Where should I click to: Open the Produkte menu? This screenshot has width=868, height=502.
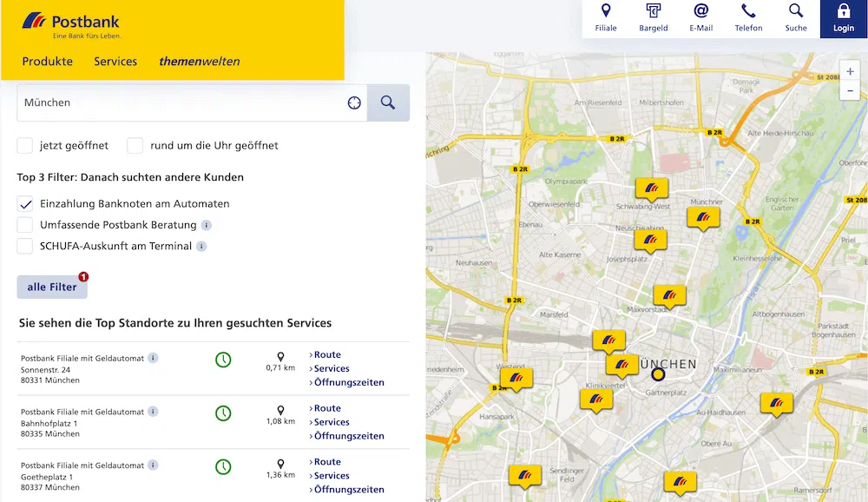coord(48,62)
